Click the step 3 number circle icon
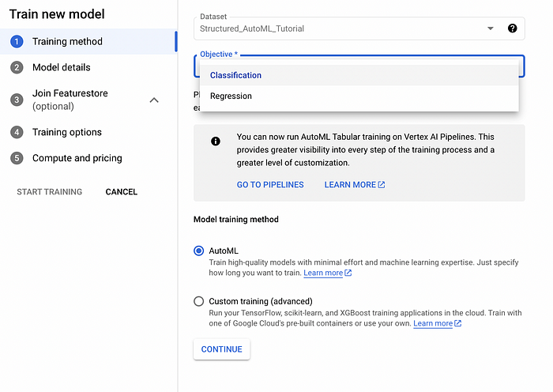553x392 pixels. (x=17, y=100)
